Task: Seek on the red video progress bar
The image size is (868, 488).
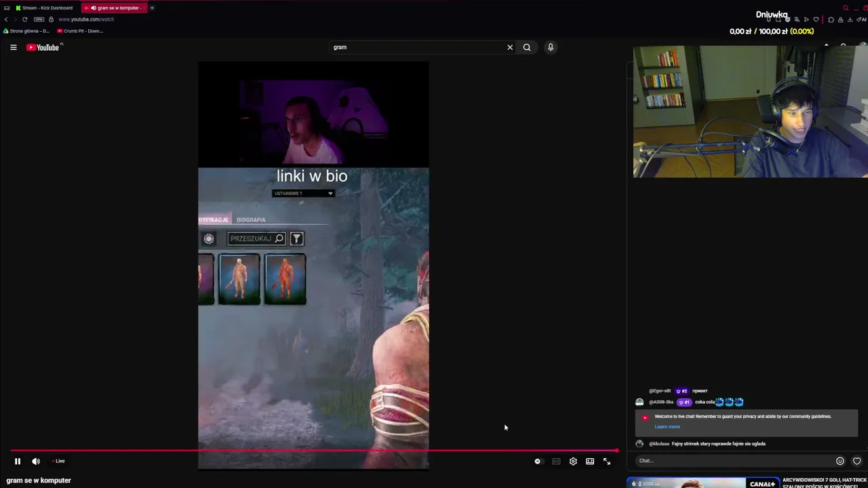Action: coord(314,450)
